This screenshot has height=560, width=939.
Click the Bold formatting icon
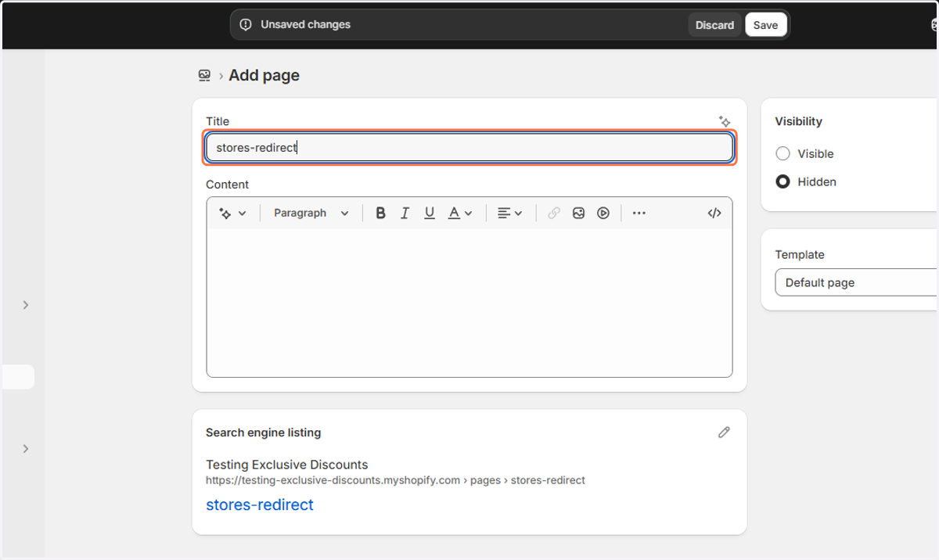[380, 213]
